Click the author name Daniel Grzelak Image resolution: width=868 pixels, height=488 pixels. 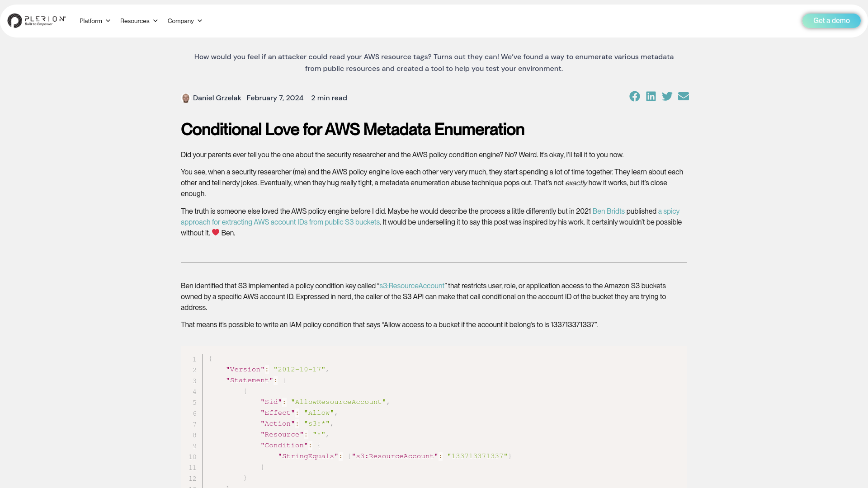click(x=217, y=98)
